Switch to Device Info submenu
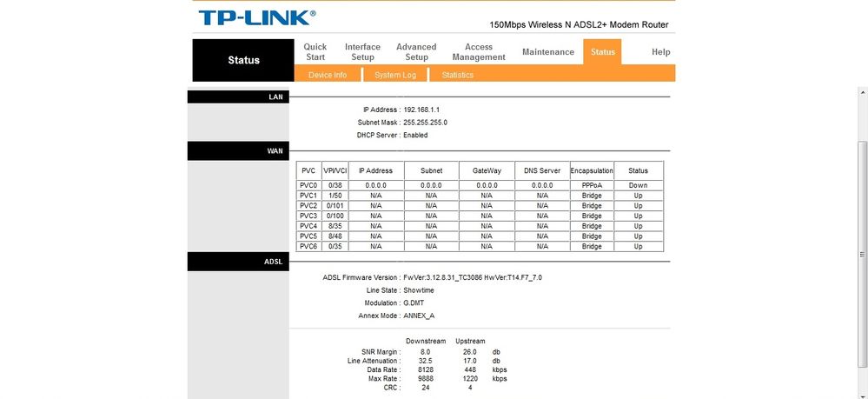Viewport: 868px width, 399px height. point(328,75)
